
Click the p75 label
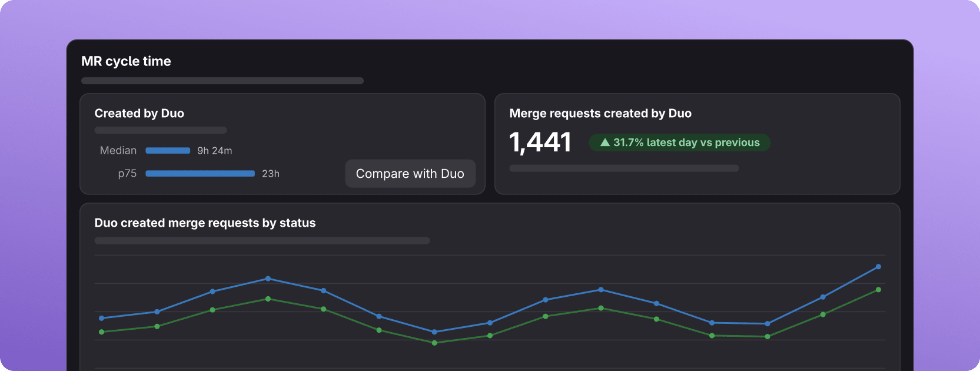coord(127,174)
